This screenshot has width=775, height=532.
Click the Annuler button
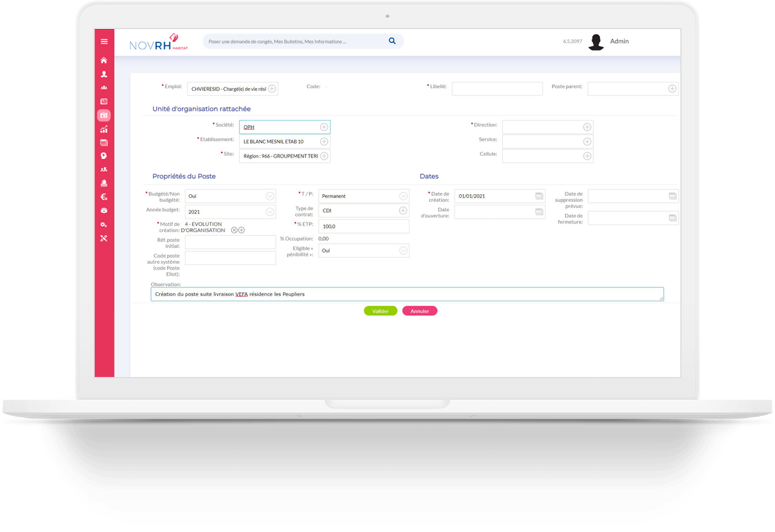tap(419, 311)
